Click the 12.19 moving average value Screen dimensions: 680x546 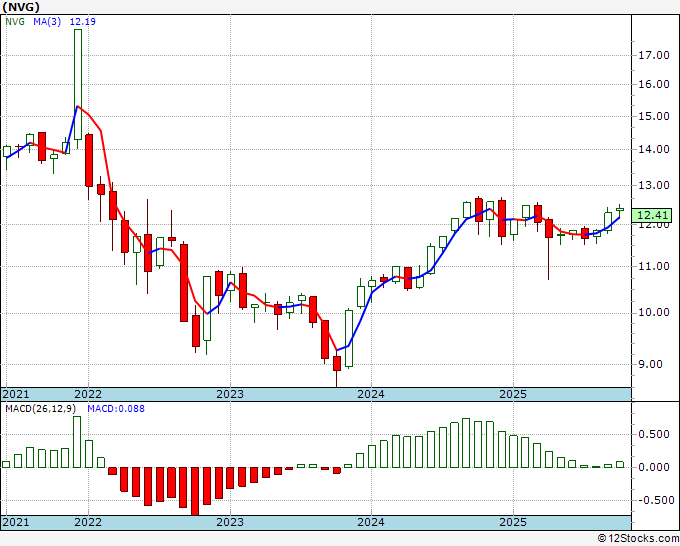coord(82,21)
